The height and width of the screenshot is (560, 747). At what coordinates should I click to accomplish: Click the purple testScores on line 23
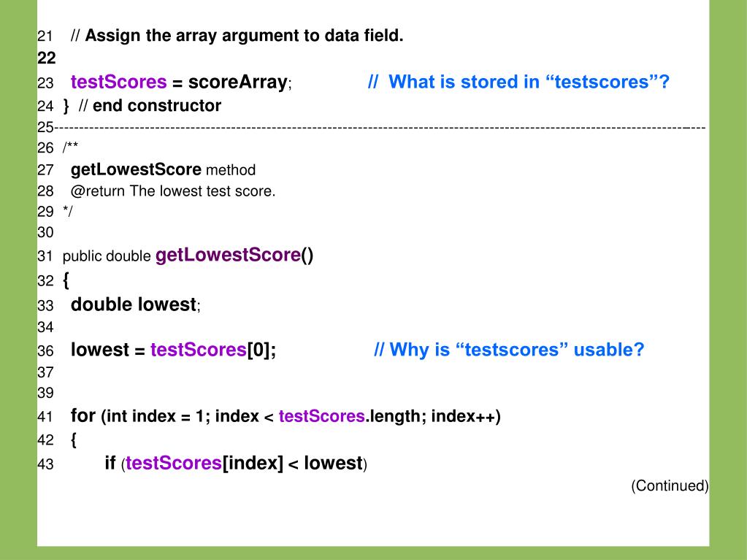pyautogui.click(x=118, y=82)
